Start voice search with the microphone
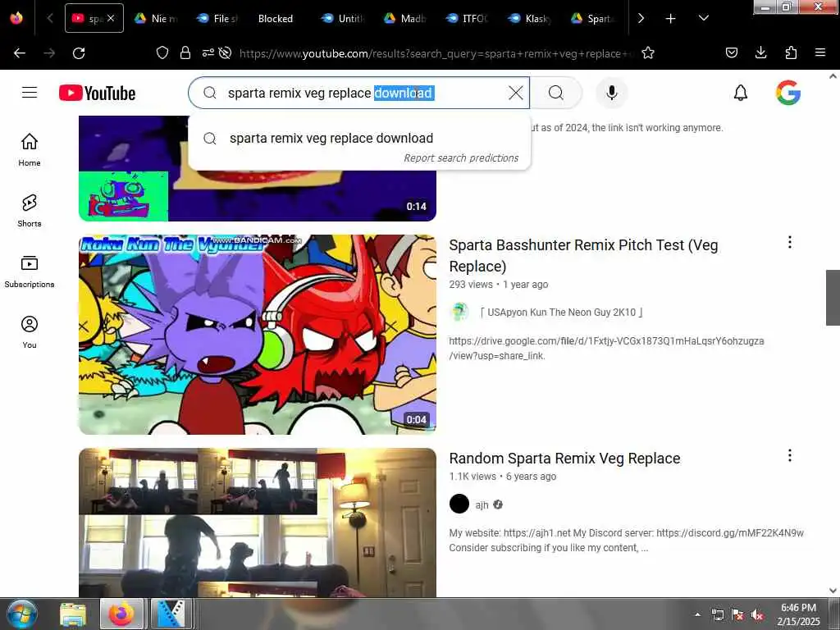This screenshot has width=840, height=630. 611,93
